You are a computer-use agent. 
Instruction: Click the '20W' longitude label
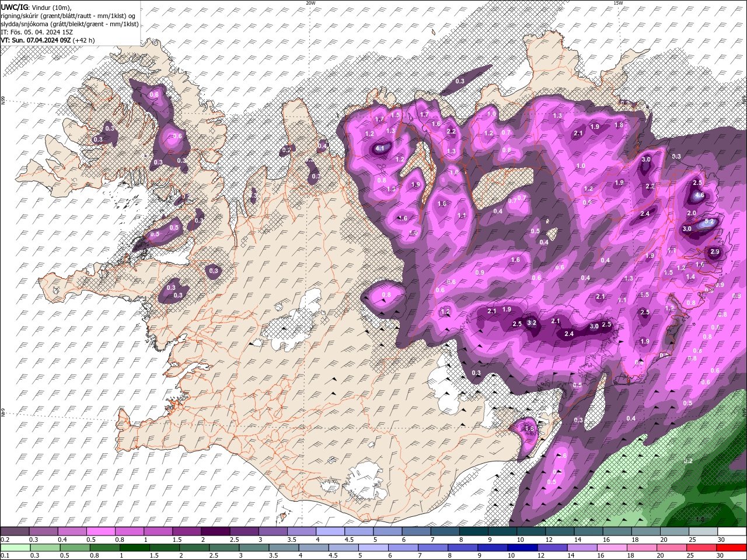coord(310,3)
